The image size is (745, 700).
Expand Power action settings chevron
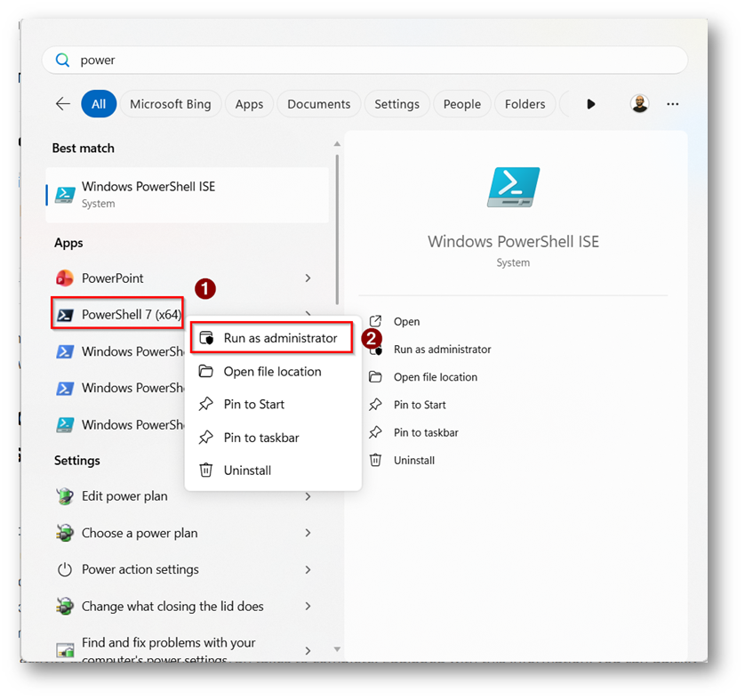(x=308, y=570)
